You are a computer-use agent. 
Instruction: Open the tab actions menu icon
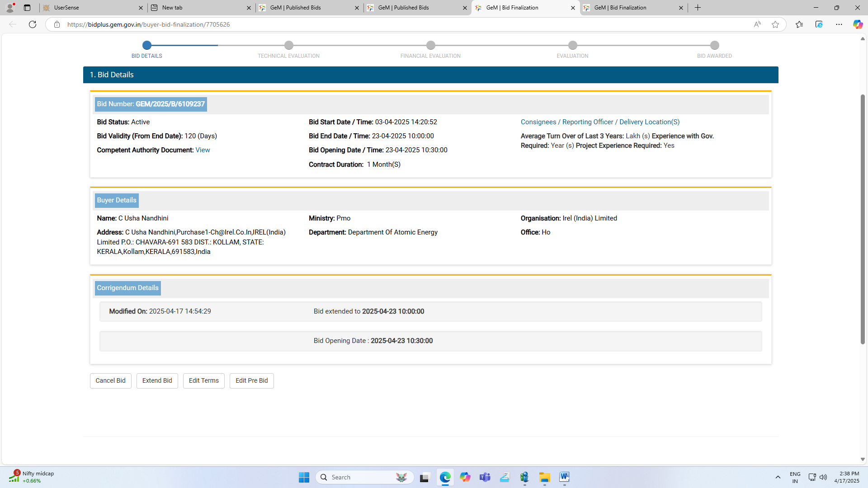tap(27, 8)
